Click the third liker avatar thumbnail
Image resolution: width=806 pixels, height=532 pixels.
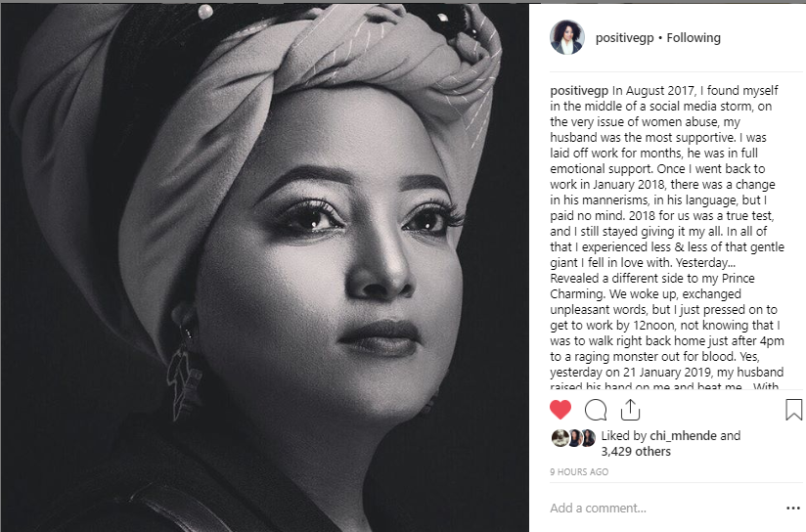pos(588,438)
